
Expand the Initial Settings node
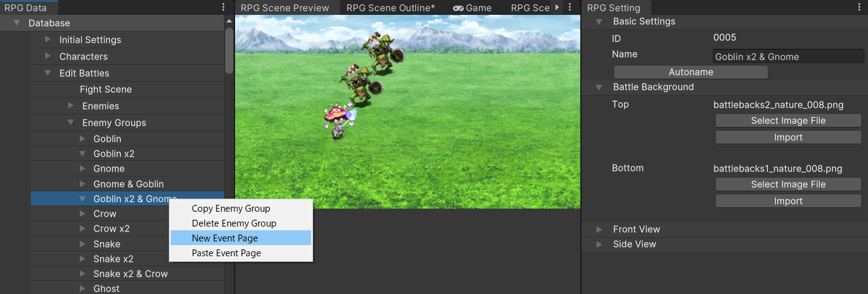click(48, 40)
